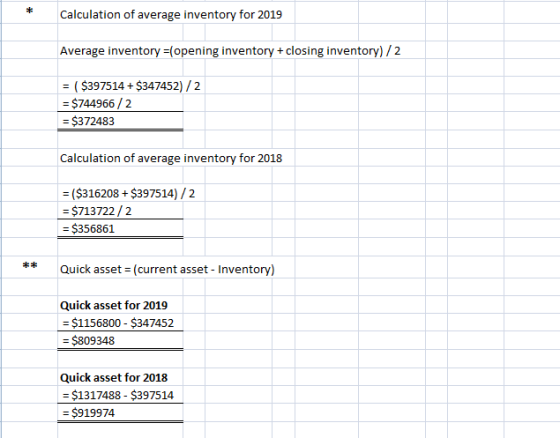Click 'Calculation of average inventory for 2019' heading
This screenshot has width=560, height=438.
[171, 15]
